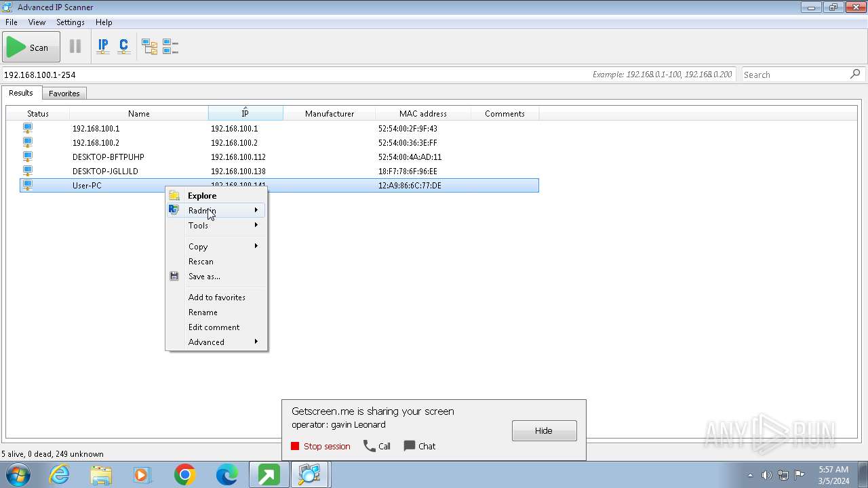Screen dimensions: 868x488
Task: Open the Windows Start menu
Action: click(18, 474)
